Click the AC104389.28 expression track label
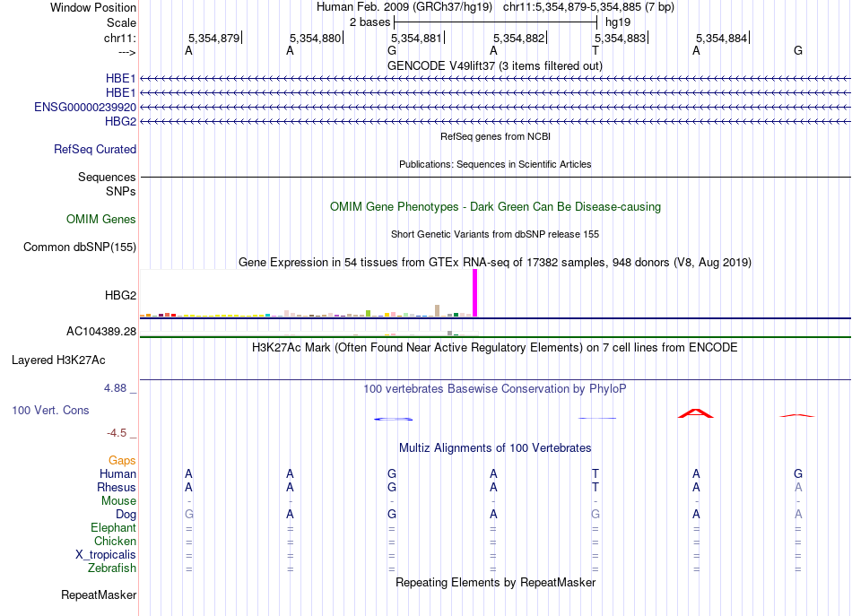 [x=101, y=332]
